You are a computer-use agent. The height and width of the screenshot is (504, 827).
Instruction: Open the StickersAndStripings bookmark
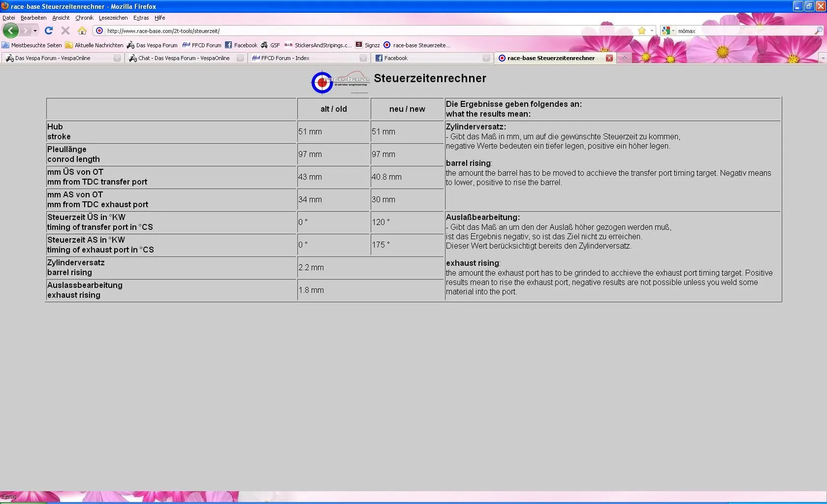[x=318, y=45]
